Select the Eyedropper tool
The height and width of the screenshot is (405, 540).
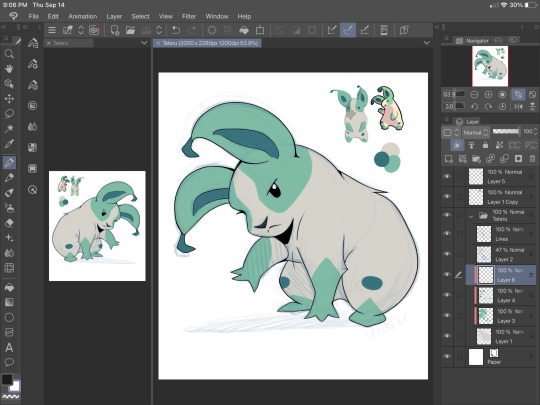9,144
